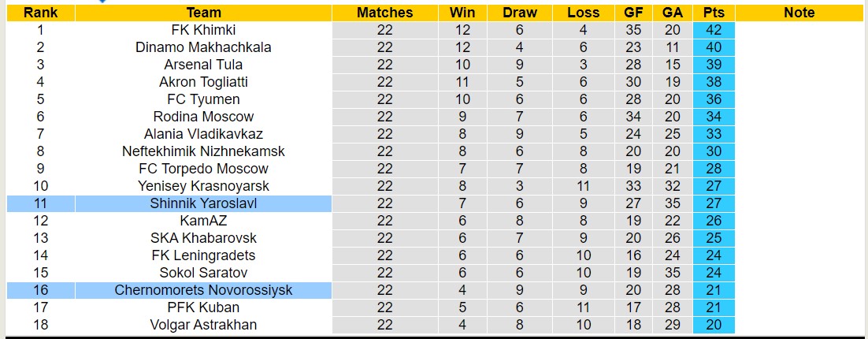Select the Win column header

pyautogui.click(x=462, y=13)
